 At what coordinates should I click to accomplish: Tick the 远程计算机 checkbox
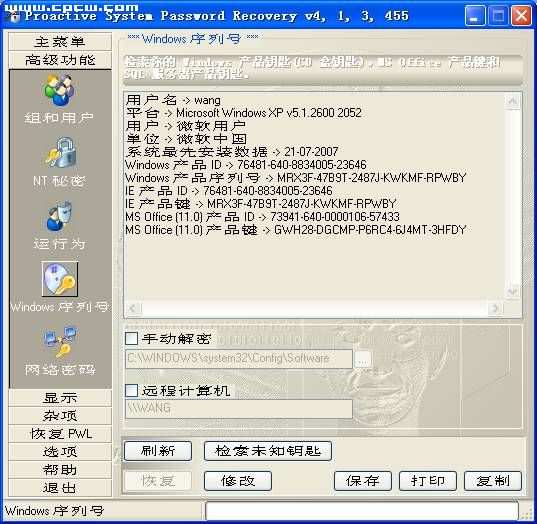(x=132, y=390)
